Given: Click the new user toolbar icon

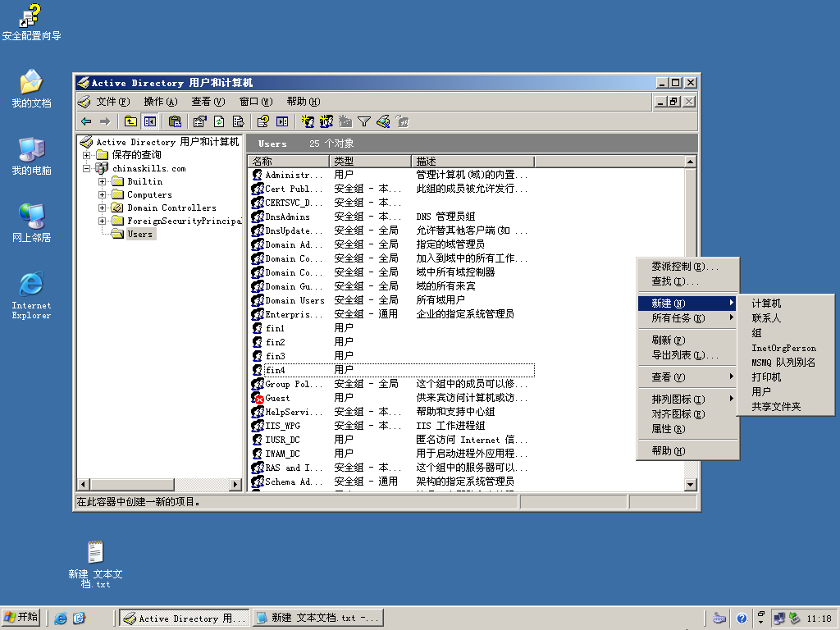Looking at the screenshot, I should (x=308, y=121).
